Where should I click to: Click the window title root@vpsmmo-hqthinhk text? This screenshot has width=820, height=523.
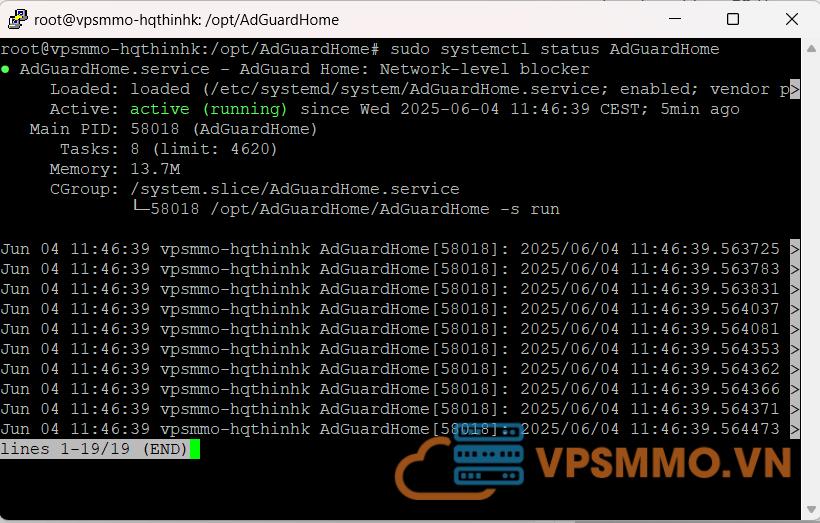coord(186,19)
